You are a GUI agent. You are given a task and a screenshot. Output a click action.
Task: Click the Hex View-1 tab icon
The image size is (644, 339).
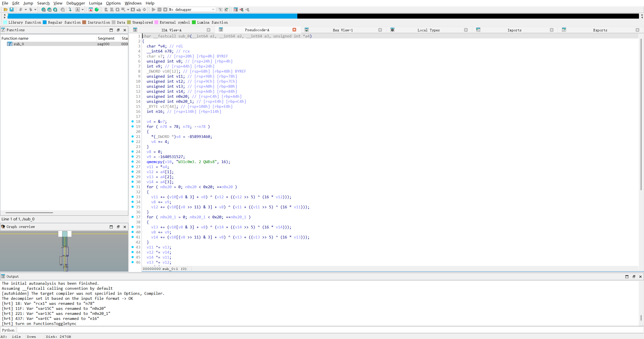point(307,30)
